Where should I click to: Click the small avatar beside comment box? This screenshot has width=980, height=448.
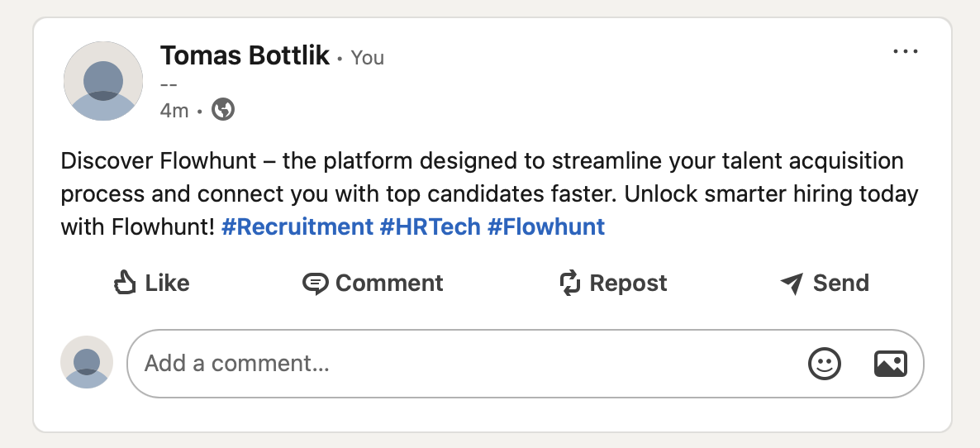[x=87, y=362]
